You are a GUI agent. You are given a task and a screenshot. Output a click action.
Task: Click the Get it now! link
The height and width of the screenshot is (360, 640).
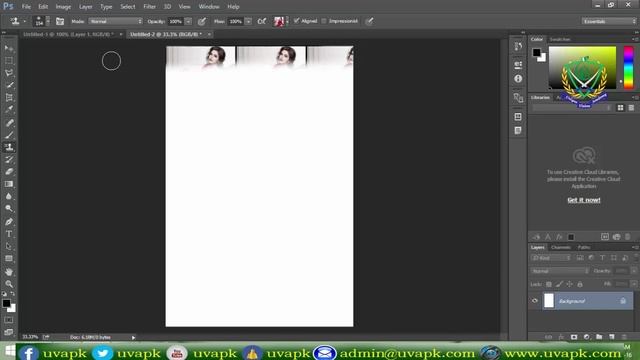coord(584,200)
